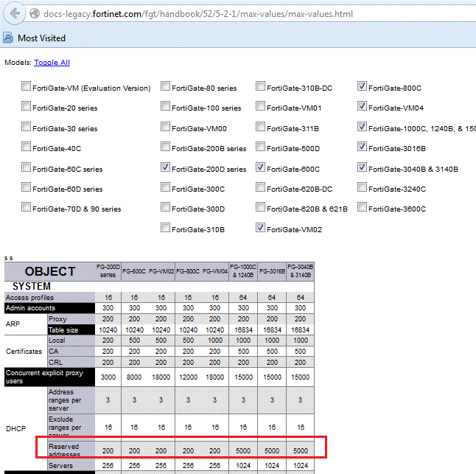Check the FortiGate-60C series box
The height and width of the screenshot is (474, 476).
pos(26,167)
